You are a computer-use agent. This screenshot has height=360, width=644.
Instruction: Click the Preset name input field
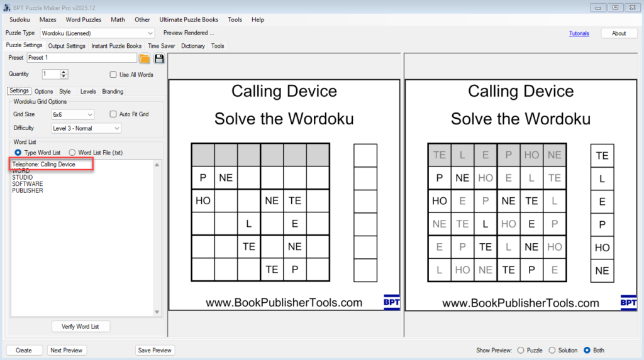pyautogui.click(x=82, y=58)
